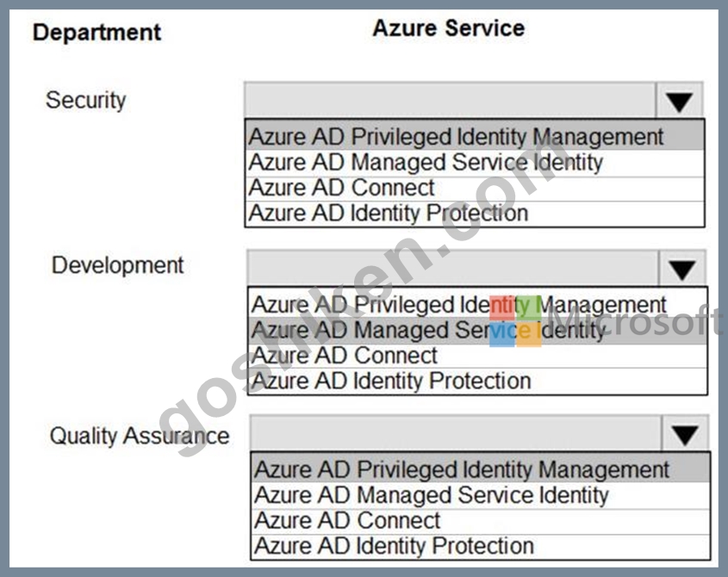Choose Azure AD Connect under Quality Assurance

(x=481, y=521)
